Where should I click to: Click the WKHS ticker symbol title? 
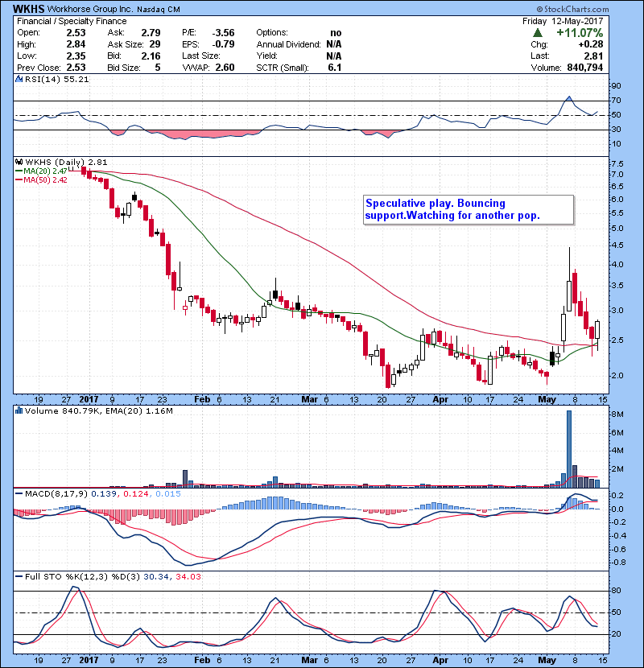click(x=28, y=9)
